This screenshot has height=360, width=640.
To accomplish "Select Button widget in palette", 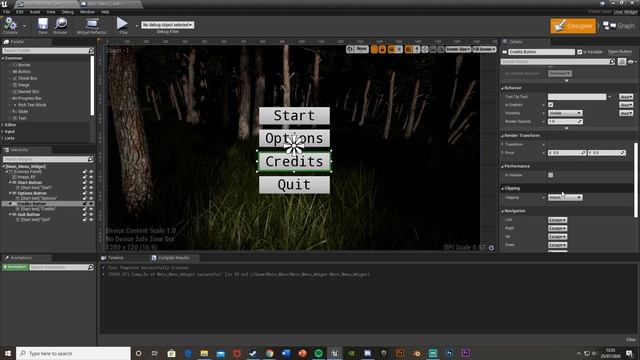I will [x=24, y=71].
